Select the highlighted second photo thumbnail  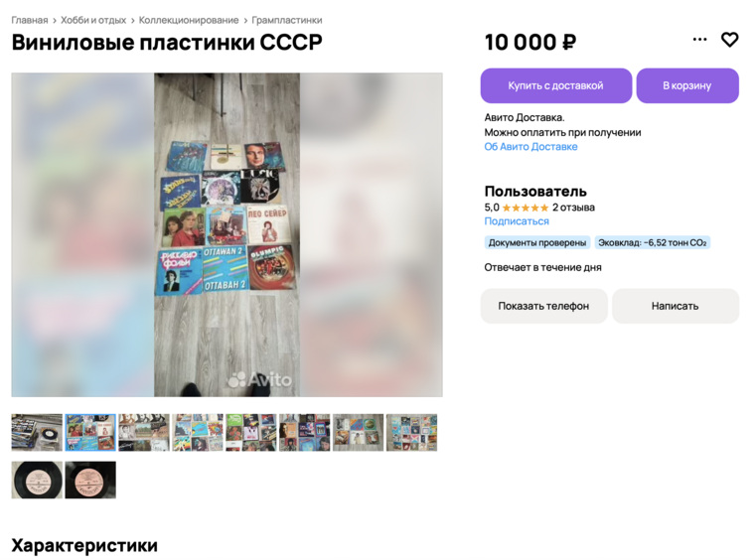(90, 433)
